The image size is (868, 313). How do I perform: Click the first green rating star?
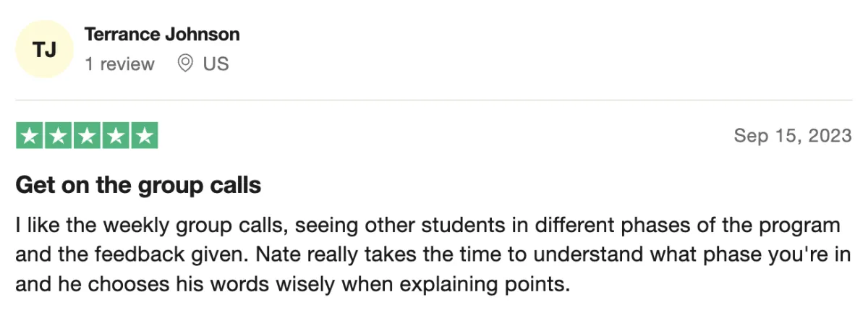coord(30,136)
